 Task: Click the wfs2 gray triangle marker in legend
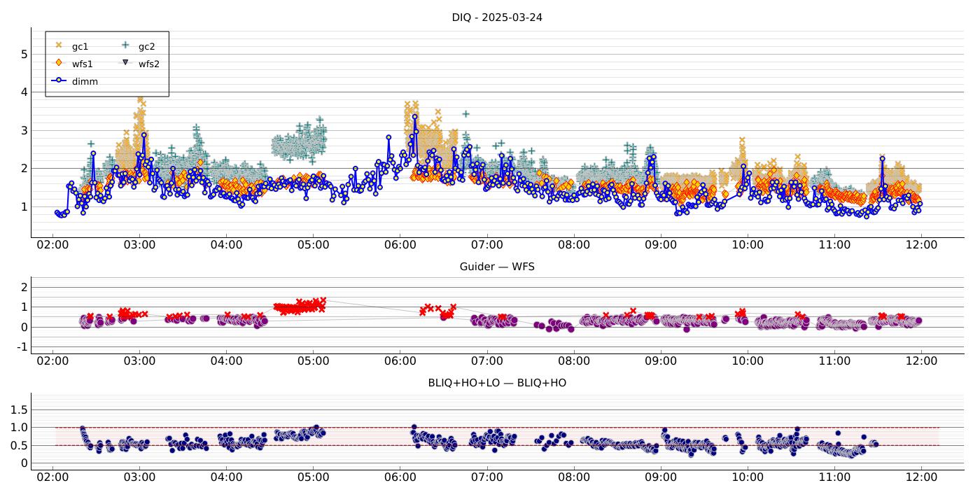[126, 63]
